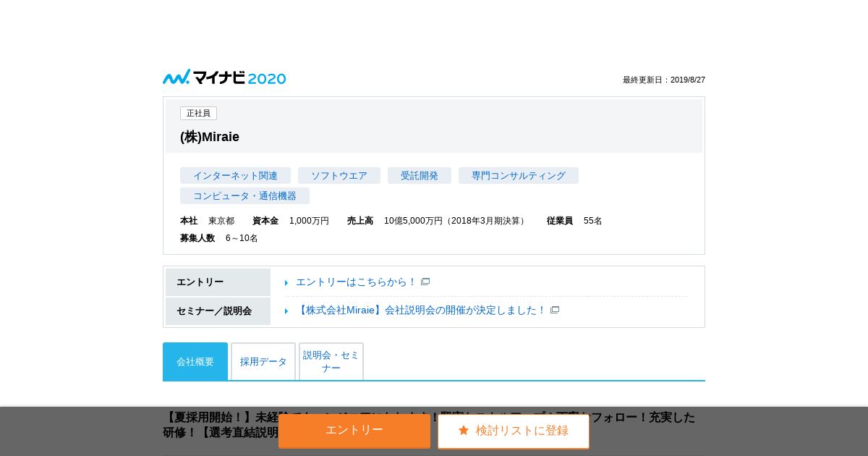Click the 検討リストに登録 button
868x456 pixels.
[514, 431]
